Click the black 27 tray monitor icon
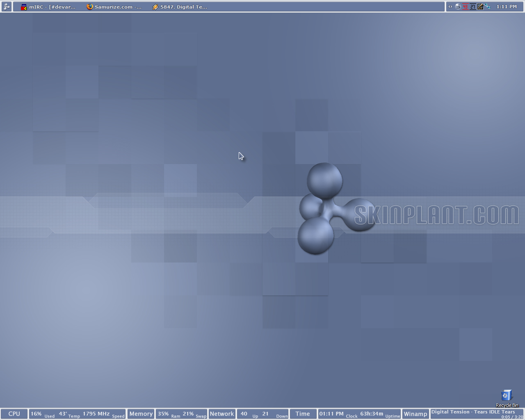525x420 pixels. click(x=472, y=7)
